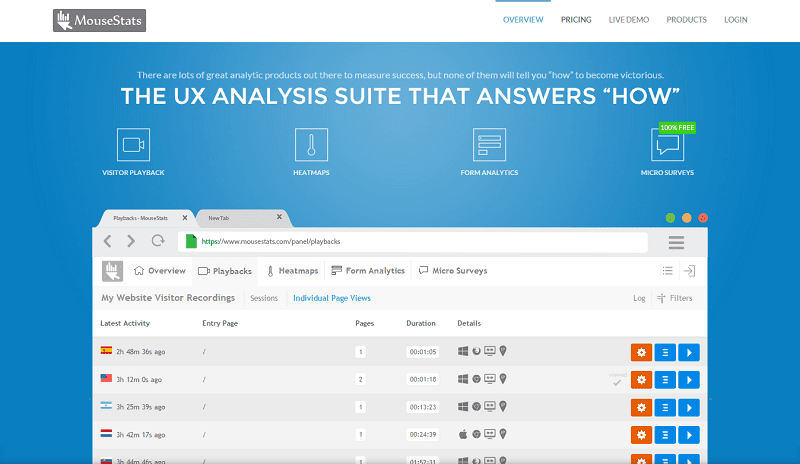This screenshot has width=800, height=464.
Task: Close the Playbacks - MouseStats tab
Action: (185, 217)
